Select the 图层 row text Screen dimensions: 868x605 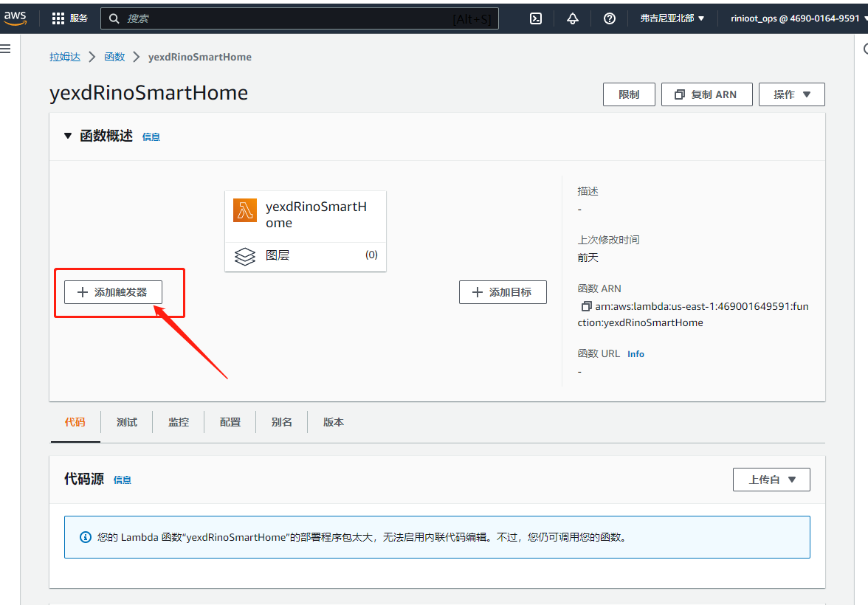(278, 255)
